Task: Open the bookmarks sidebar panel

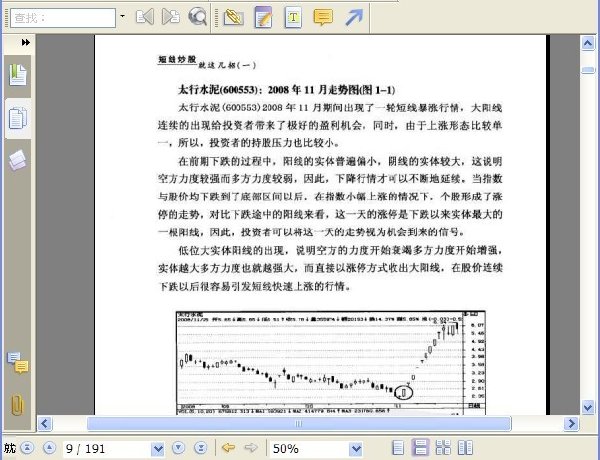Action: pos(18,75)
